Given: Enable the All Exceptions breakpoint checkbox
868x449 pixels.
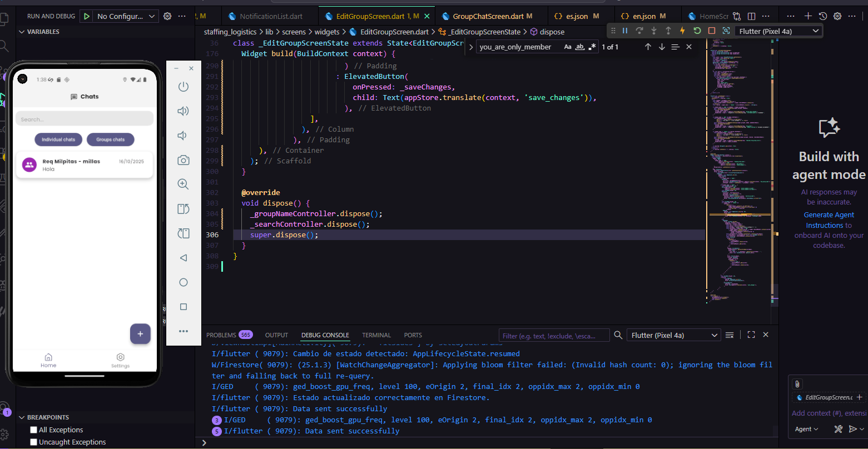Looking at the screenshot, I should [34, 430].
